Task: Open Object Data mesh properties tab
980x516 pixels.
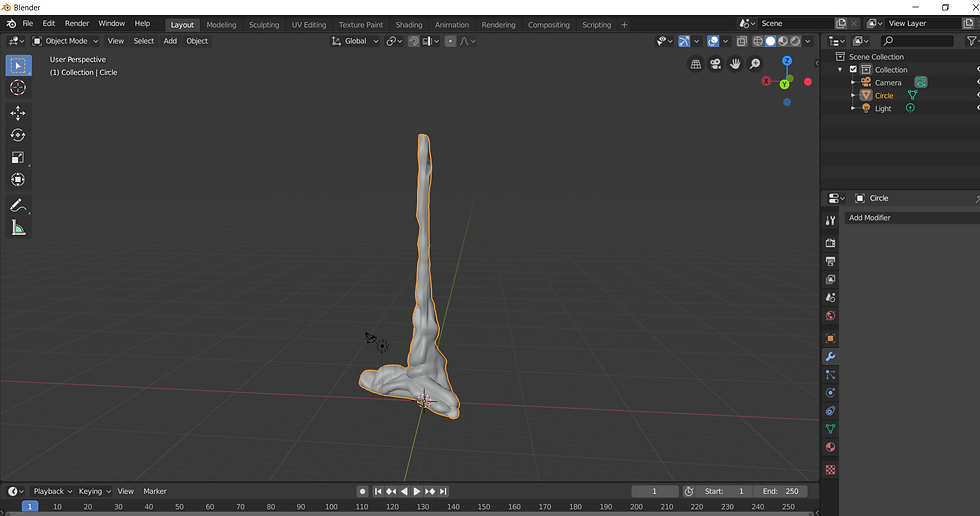Action: [830, 429]
